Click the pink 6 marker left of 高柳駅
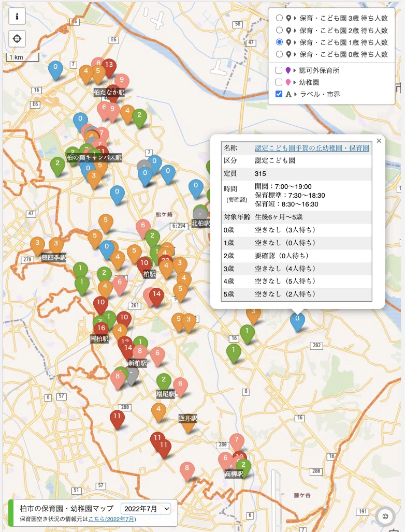Image resolution: width=405 pixels, height=532 pixels. pos(225,461)
